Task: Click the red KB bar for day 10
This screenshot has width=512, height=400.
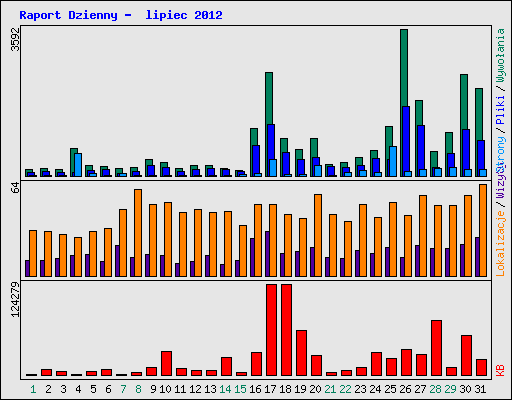Action: 166,363
